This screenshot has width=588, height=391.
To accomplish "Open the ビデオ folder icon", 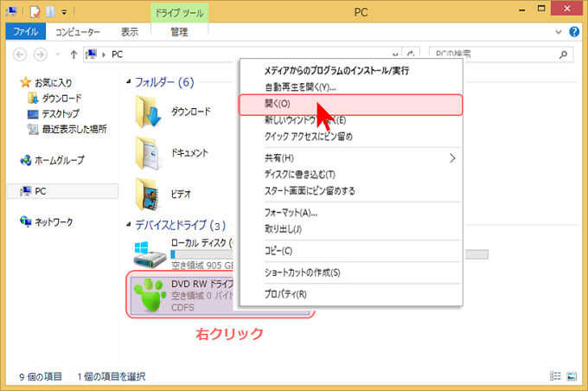I will 149,193.
